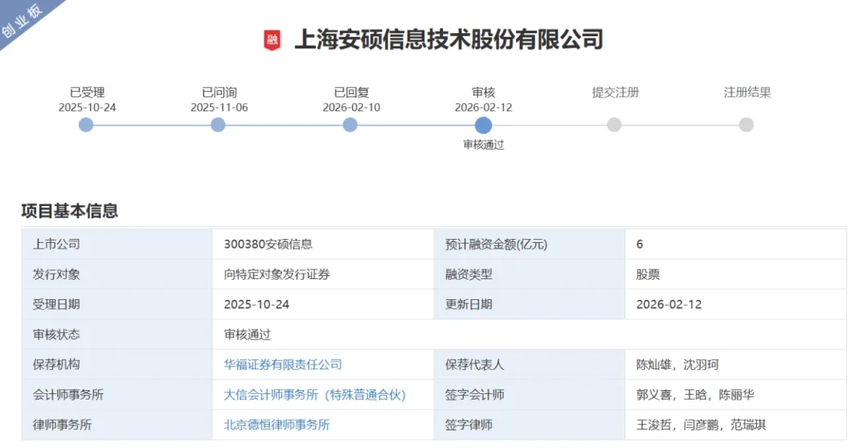
Task: Select the 已回复 timeline dot
Action: (350, 125)
